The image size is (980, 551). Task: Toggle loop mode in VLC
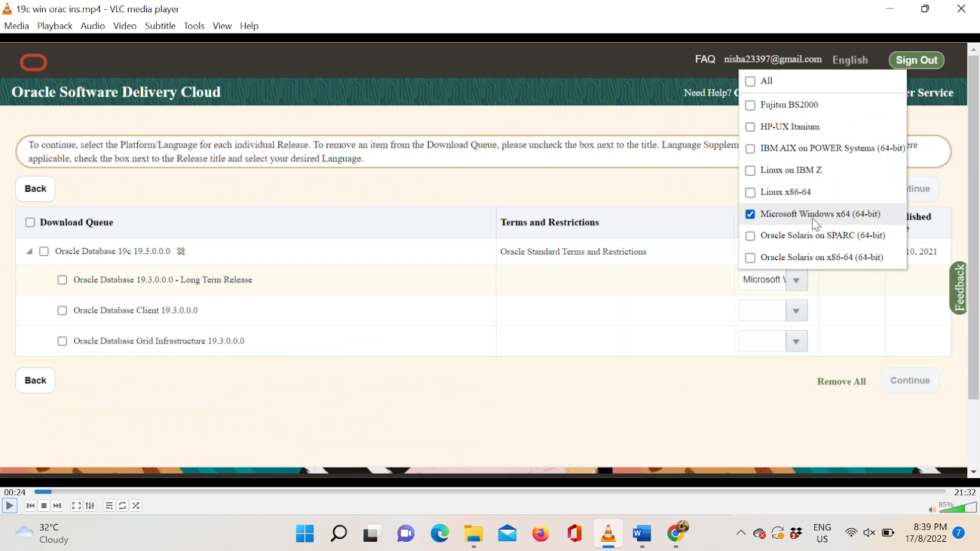pyautogui.click(x=123, y=506)
